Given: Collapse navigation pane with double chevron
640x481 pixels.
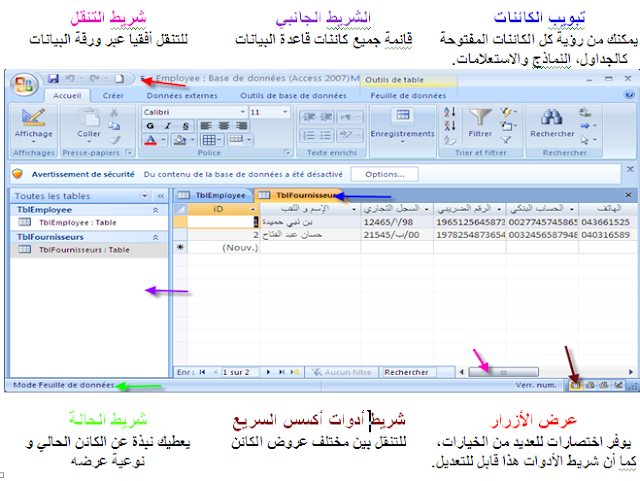Looking at the screenshot, I should click(x=161, y=196).
